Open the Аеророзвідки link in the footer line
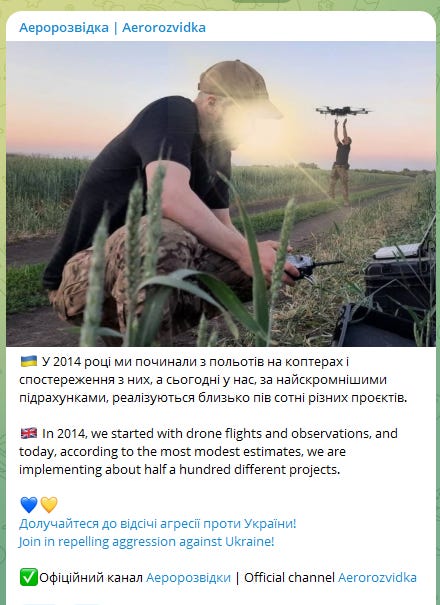The width and height of the screenshot is (440, 605). point(188,578)
